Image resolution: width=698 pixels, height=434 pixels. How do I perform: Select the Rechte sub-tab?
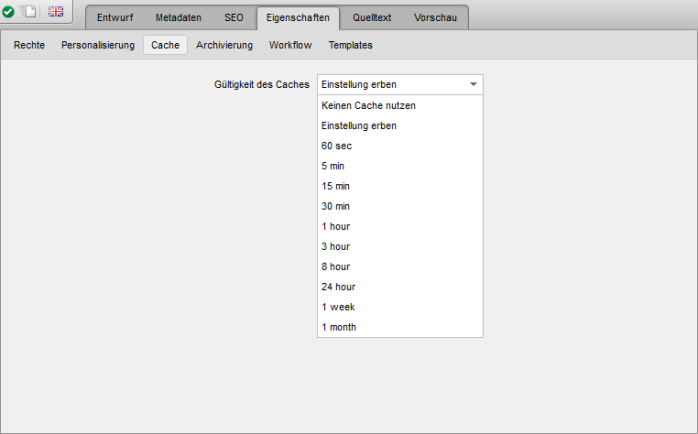tap(29, 45)
